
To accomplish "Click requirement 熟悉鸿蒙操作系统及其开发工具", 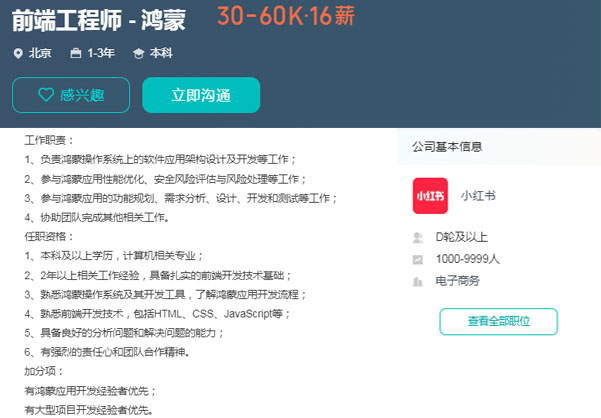I will (165, 294).
